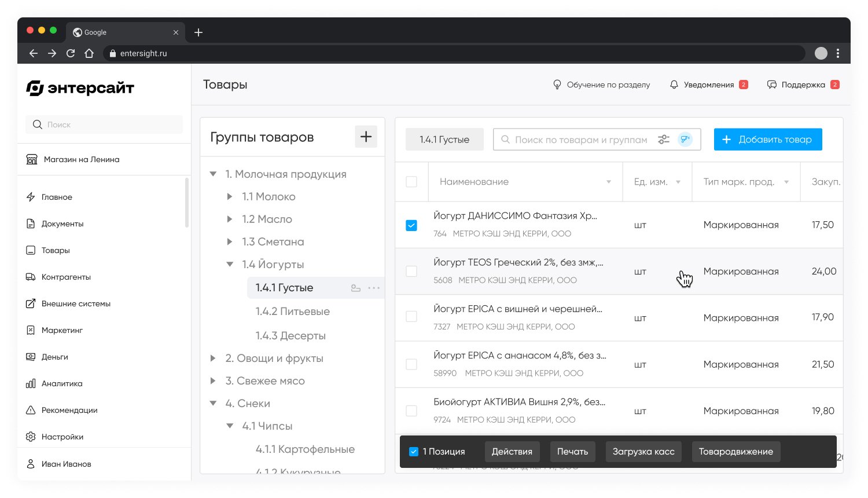Toggle the 1 Позиция checkbox in action bar
Image resolution: width=868 pixels, height=498 pixels.
[414, 452]
